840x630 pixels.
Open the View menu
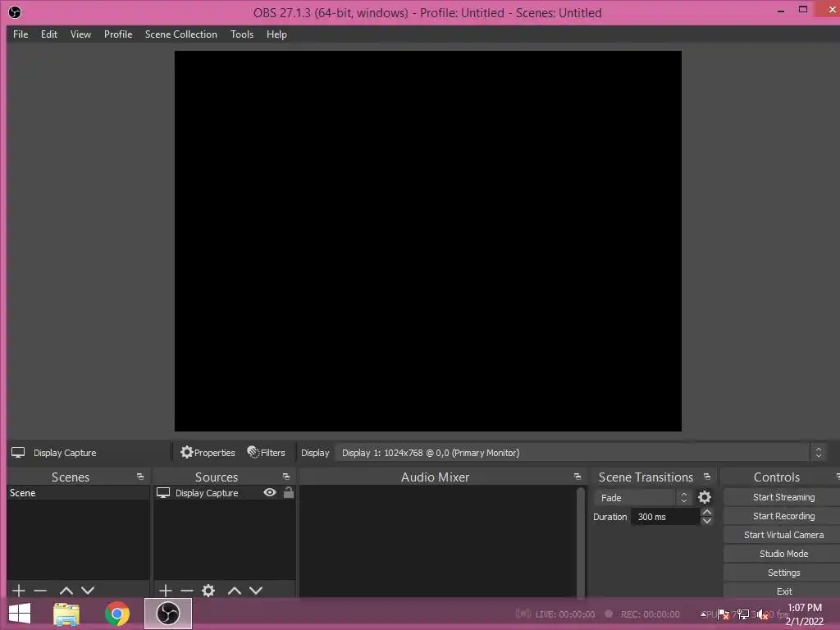80,34
